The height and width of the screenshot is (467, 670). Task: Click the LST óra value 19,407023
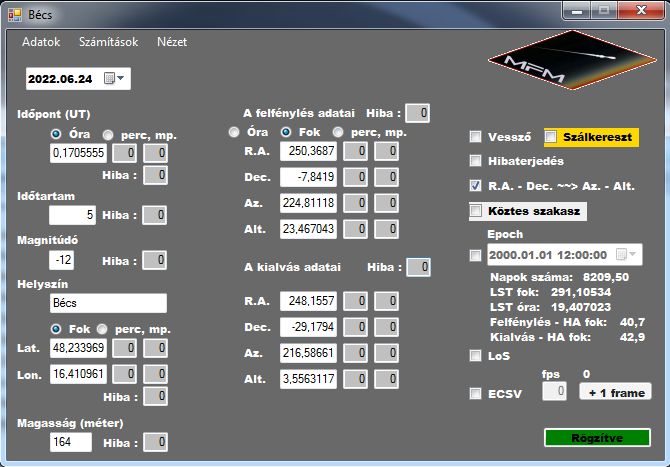581,307
